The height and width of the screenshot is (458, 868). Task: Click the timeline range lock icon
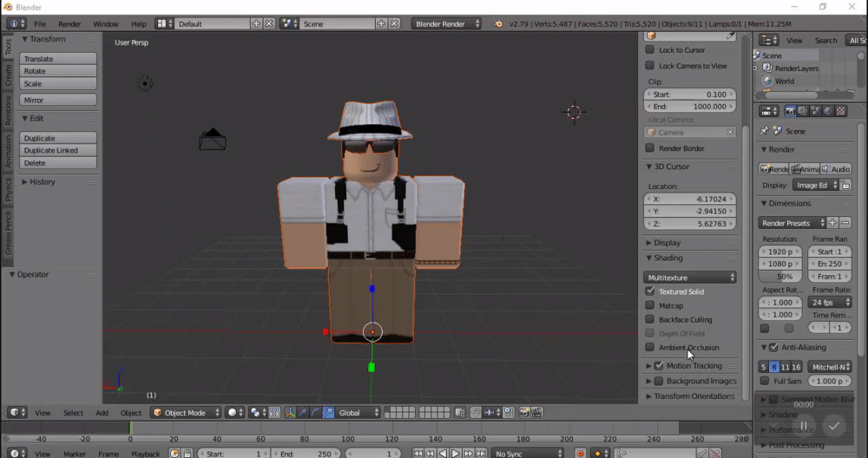coord(187,454)
